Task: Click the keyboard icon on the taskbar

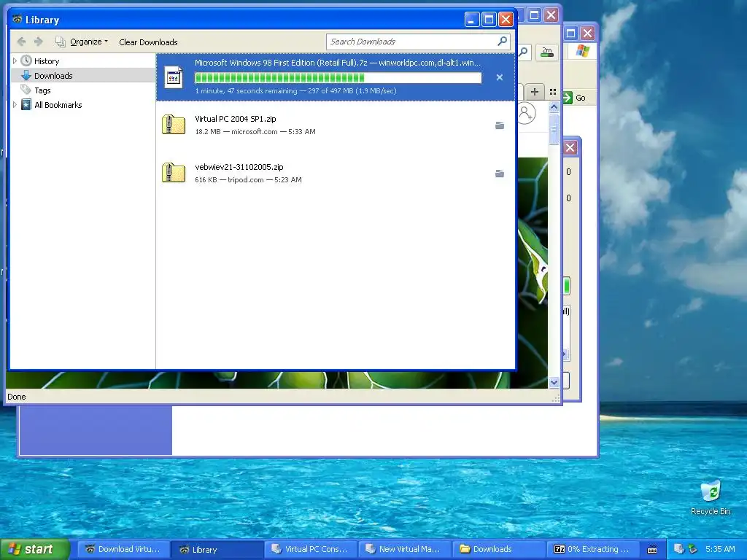Action: (652, 550)
